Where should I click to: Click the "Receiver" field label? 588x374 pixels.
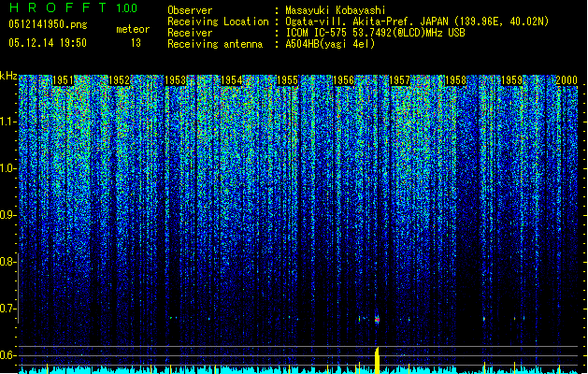pyautogui.click(x=190, y=33)
